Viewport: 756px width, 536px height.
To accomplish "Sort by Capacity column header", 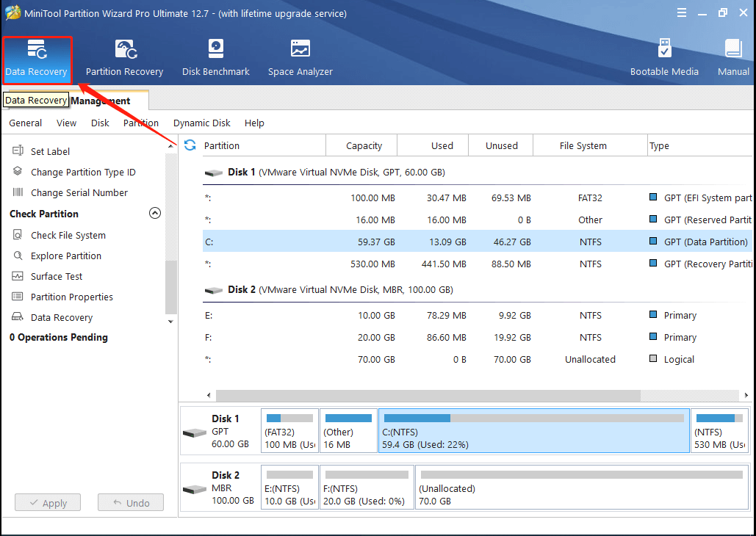I will [361, 145].
